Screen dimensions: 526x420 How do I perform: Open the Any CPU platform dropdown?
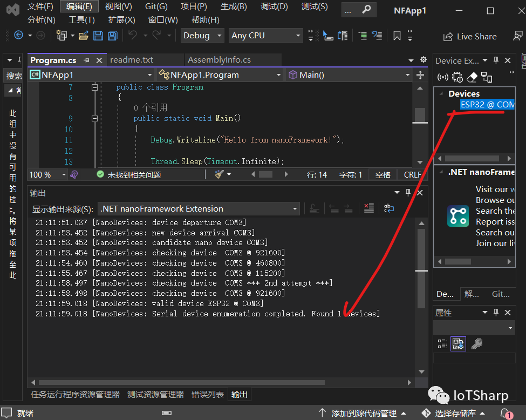(x=265, y=35)
